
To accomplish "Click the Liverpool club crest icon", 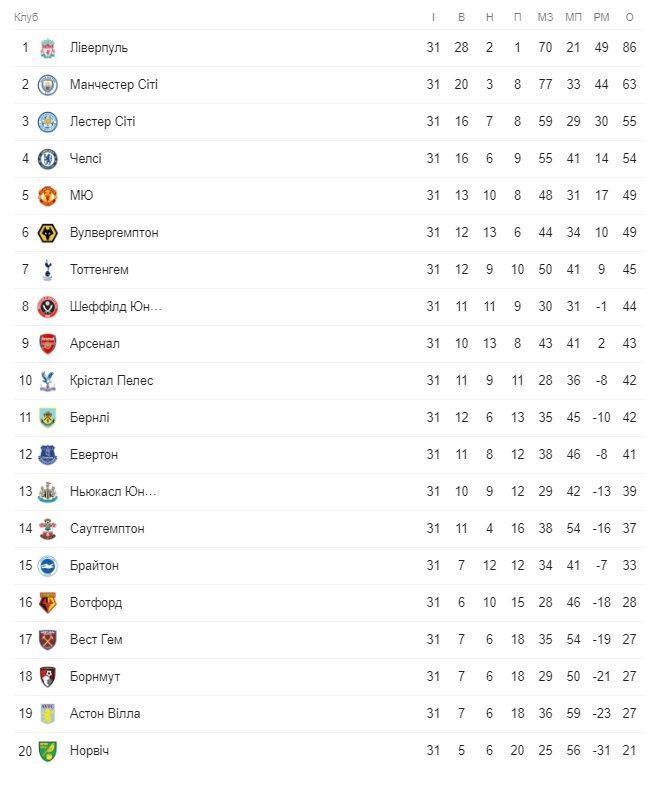I will [x=48, y=48].
